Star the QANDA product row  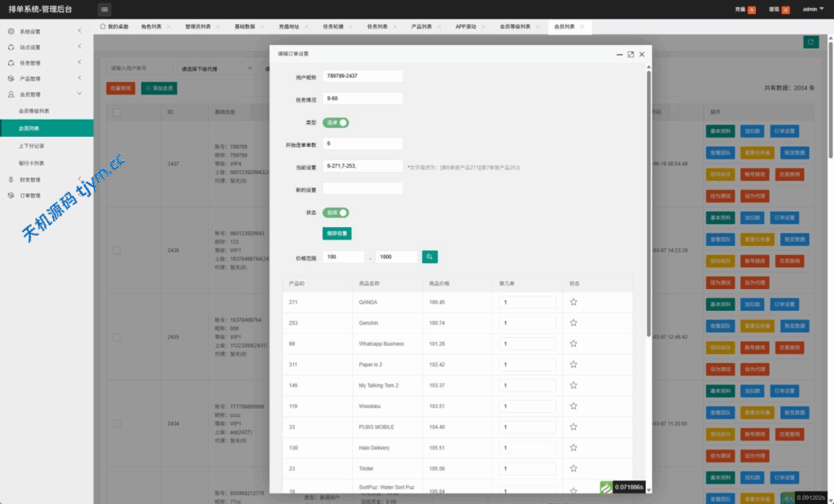click(573, 301)
